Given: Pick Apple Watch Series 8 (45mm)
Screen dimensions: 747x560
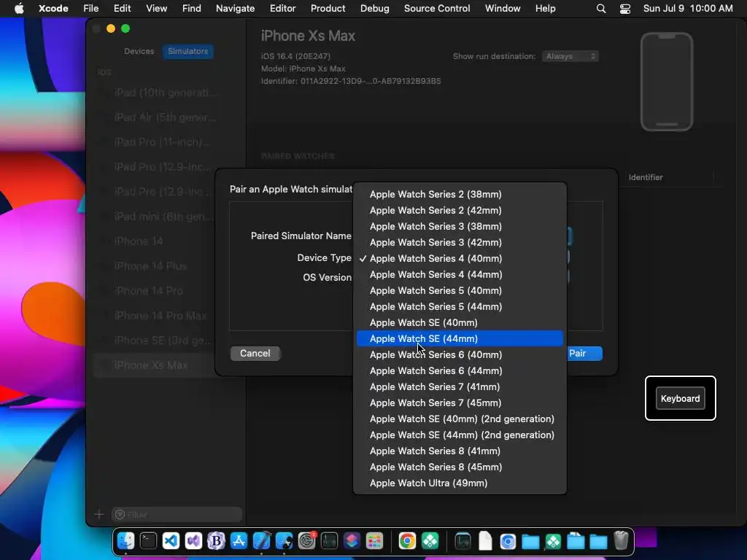Looking at the screenshot, I should (460, 467).
